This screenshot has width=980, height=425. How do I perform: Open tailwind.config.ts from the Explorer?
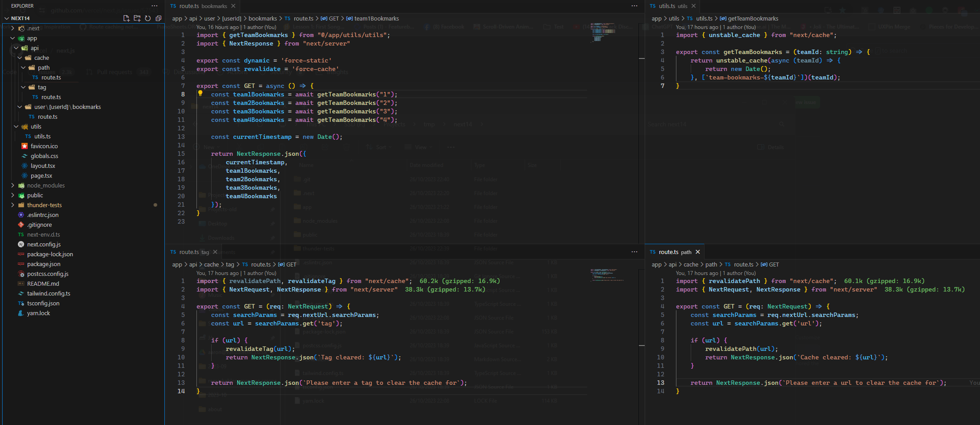pos(48,293)
